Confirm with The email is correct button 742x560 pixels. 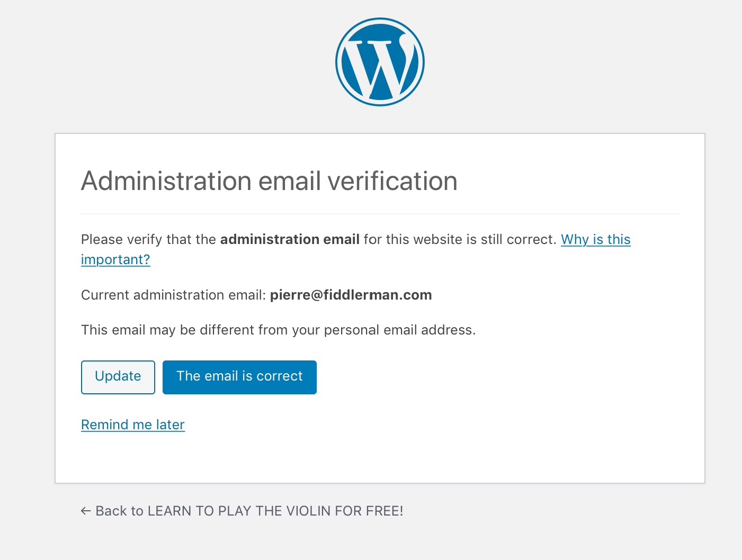(239, 377)
